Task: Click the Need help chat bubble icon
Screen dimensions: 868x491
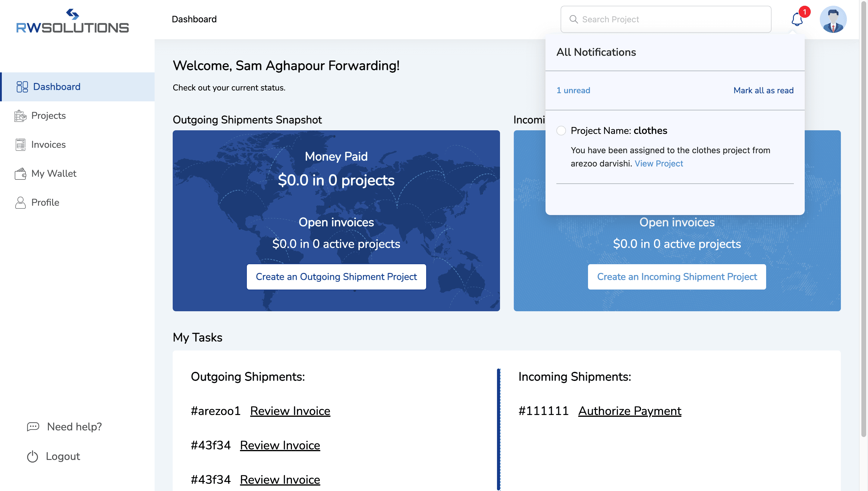Action: pyautogui.click(x=33, y=426)
